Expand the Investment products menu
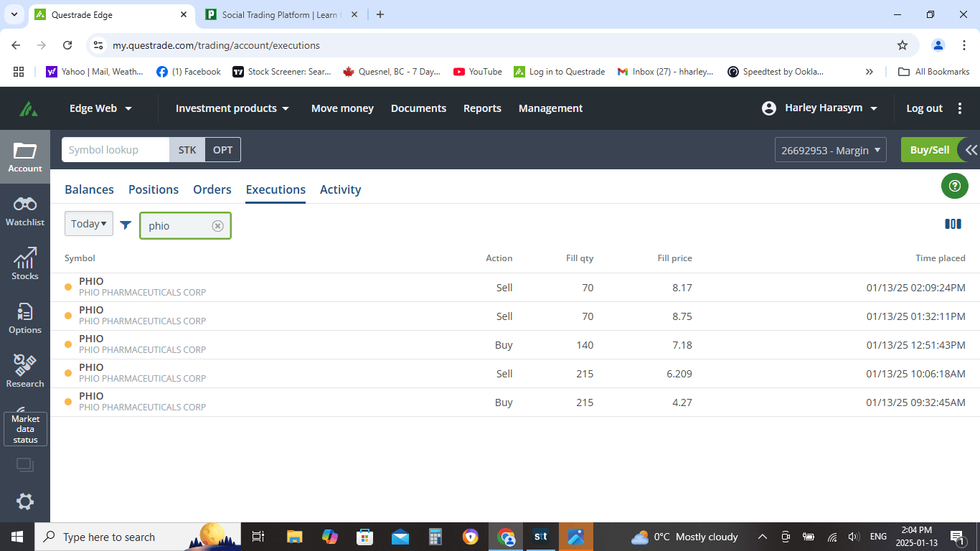The image size is (980, 551). click(x=232, y=108)
